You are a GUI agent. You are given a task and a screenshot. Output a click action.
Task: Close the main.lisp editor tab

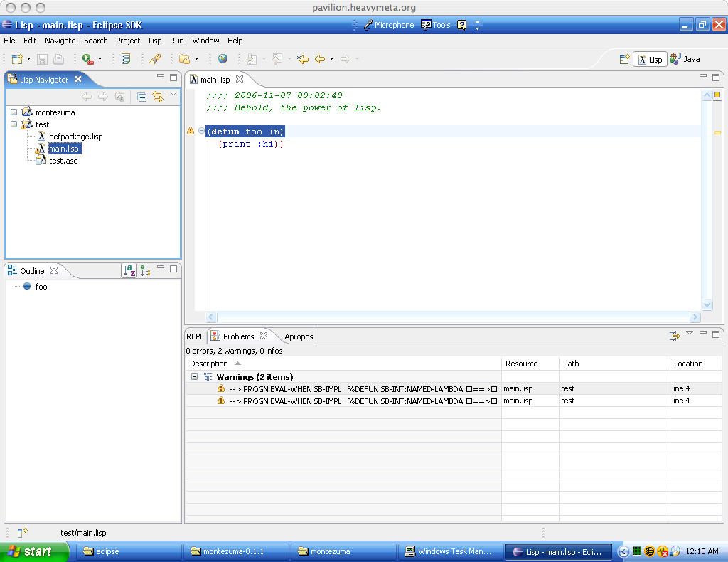click(240, 79)
